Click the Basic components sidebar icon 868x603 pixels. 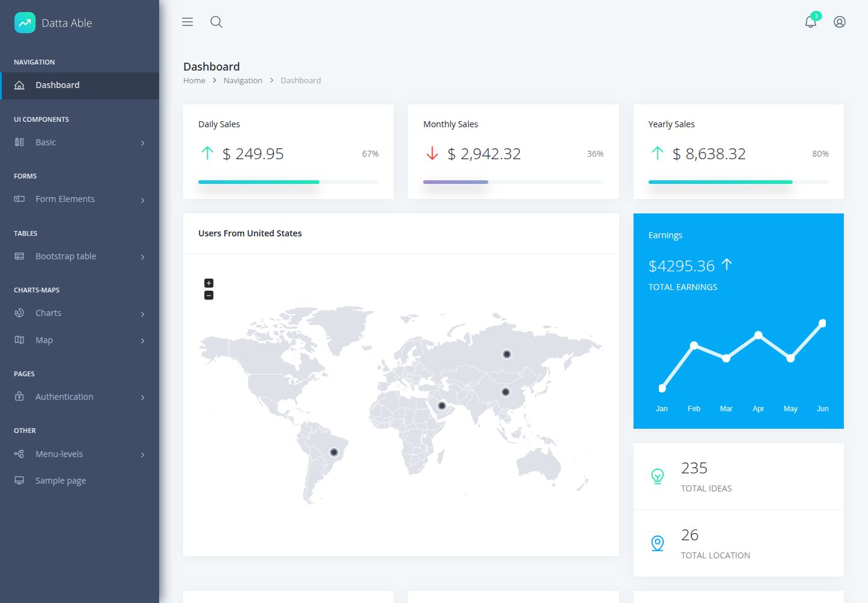click(19, 142)
